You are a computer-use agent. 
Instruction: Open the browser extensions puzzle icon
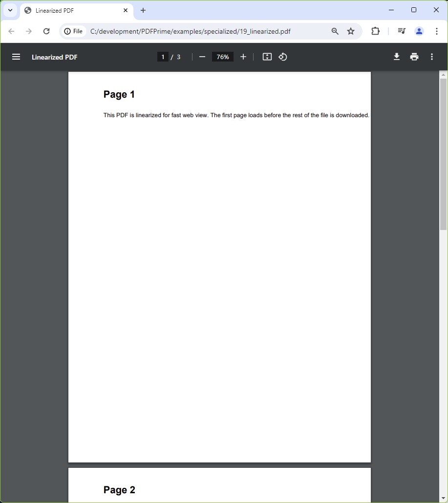click(375, 31)
